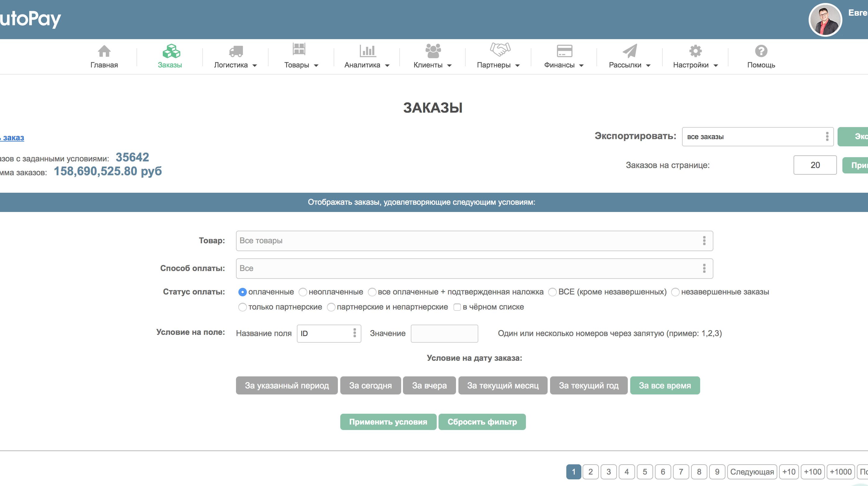Click Заказов на странице field 20

pyautogui.click(x=815, y=165)
